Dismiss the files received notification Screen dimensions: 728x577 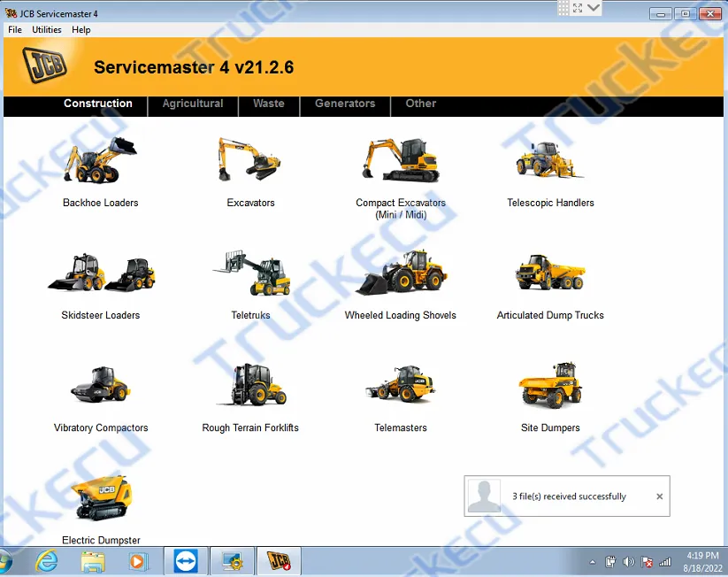tap(659, 496)
